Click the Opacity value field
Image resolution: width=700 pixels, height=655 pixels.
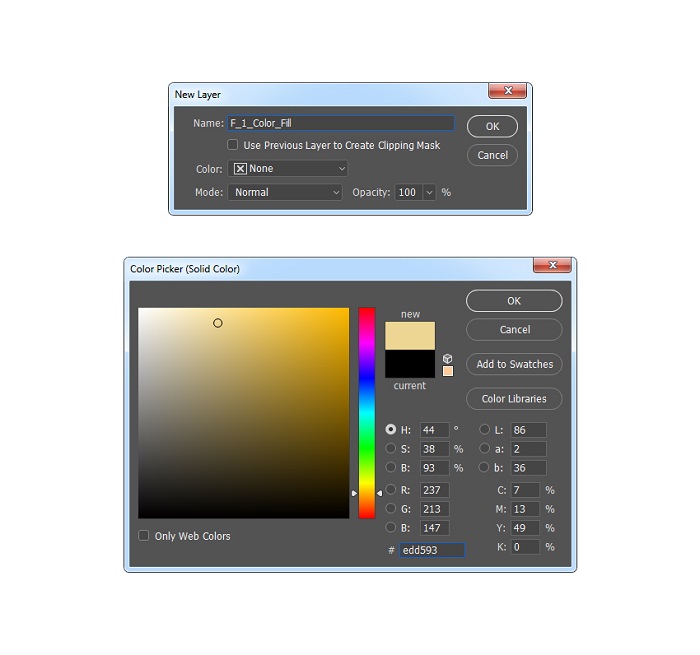coord(408,192)
